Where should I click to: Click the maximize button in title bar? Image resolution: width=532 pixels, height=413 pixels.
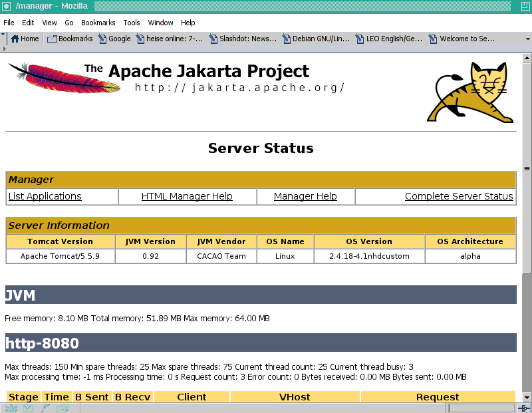pyautogui.click(x=525, y=6)
